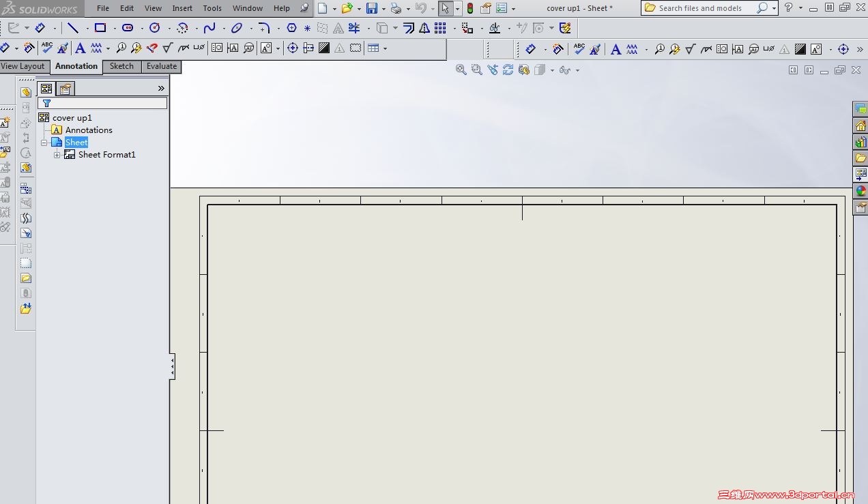Viewport: 868px width, 504px height.
Task: Open the Tools menu
Action: (x=212, y=8)
